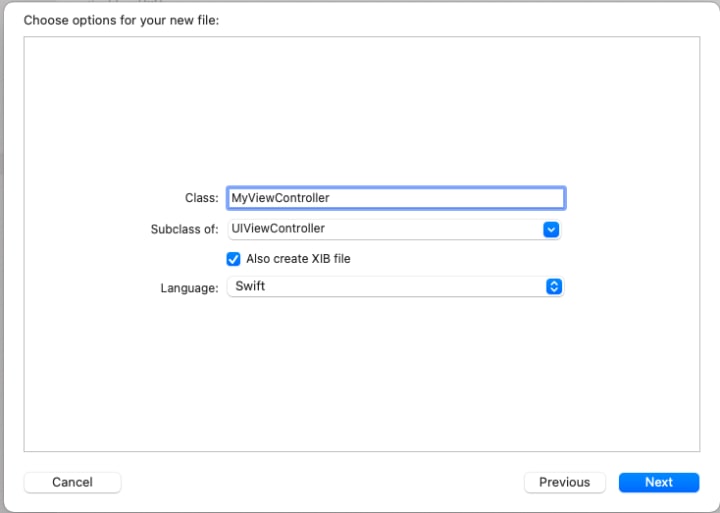The height and width of the screenshot is (513, 720).
Task: Cancel the new file dialog
Action: pyautogui.click(x=73, y=482)
